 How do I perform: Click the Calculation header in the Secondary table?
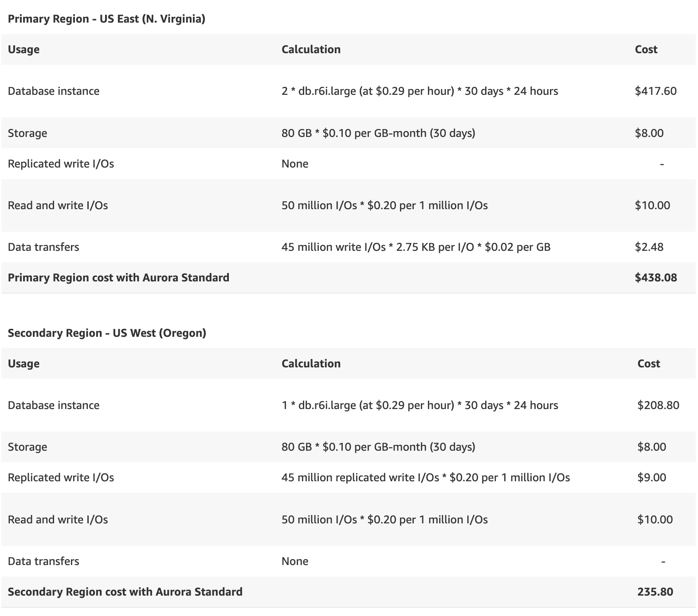click(x=311, y=363)
